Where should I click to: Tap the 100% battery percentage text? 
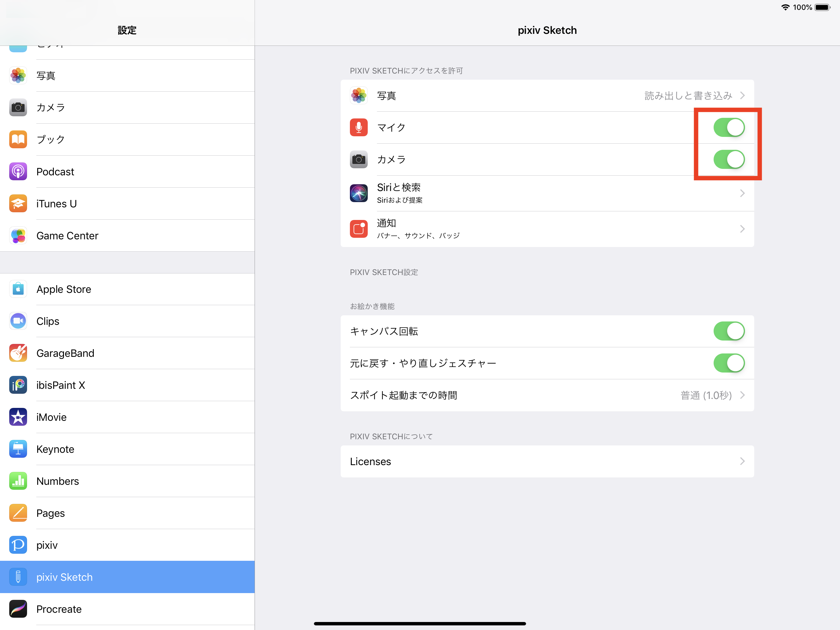(802, 7)
